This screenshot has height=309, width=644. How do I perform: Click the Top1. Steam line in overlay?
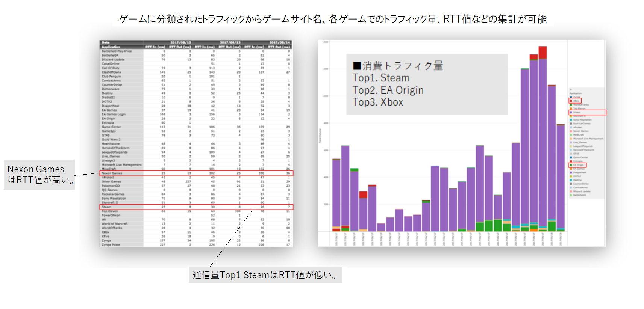tap(381, 78)
